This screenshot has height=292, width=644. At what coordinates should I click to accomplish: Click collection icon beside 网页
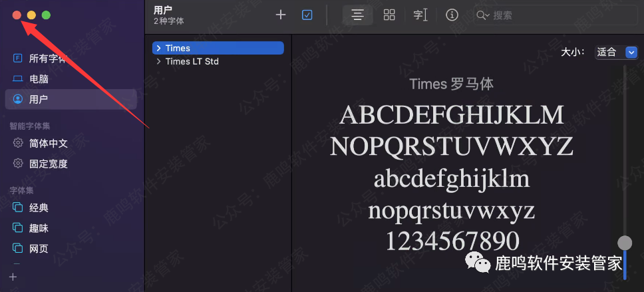(18, 247)
